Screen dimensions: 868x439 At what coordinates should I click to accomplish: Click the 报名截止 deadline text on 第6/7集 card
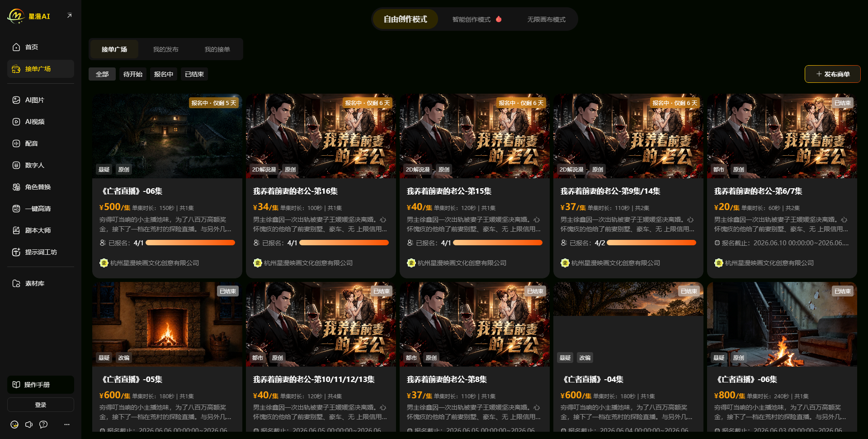click(x=785, y=243)
